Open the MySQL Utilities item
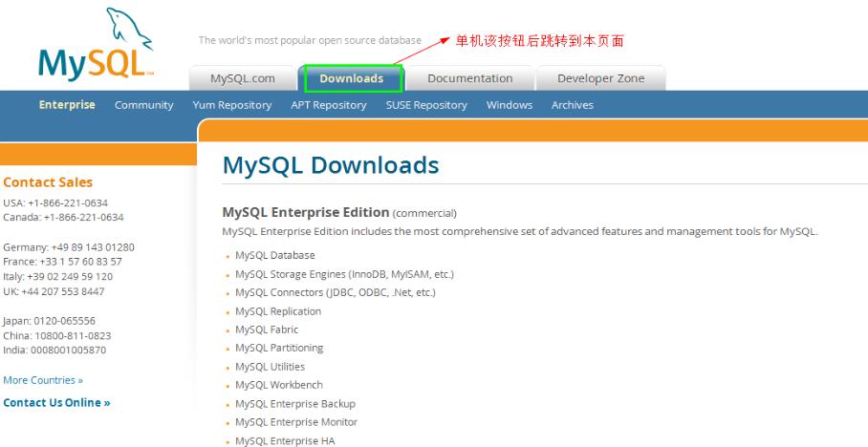Screen dimensions: 868x447 pos(271,366)
